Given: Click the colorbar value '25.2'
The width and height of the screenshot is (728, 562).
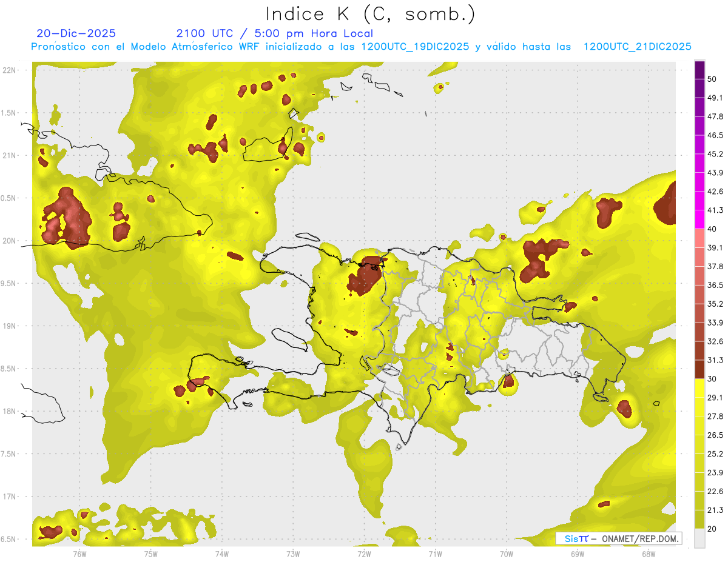Looking at the screenshot, I should coord(715,455).
